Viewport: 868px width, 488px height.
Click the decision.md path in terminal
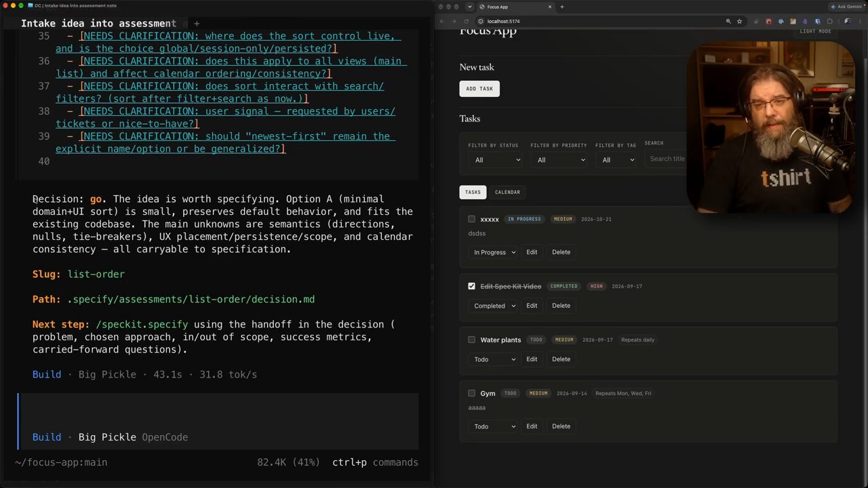(191, 299)
